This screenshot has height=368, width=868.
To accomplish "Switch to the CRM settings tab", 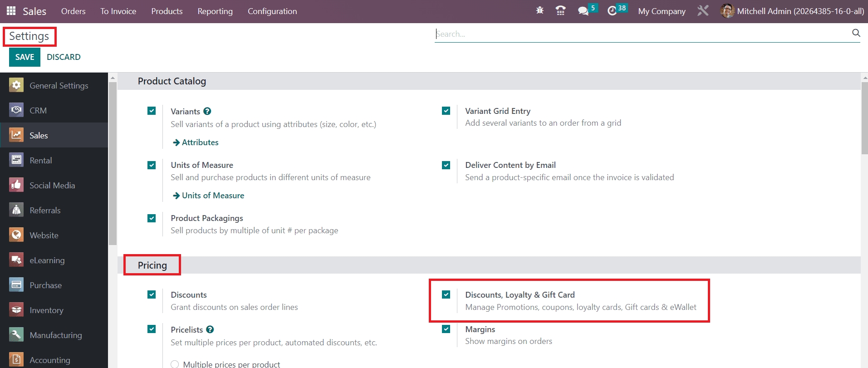I will tap(38, 110).
